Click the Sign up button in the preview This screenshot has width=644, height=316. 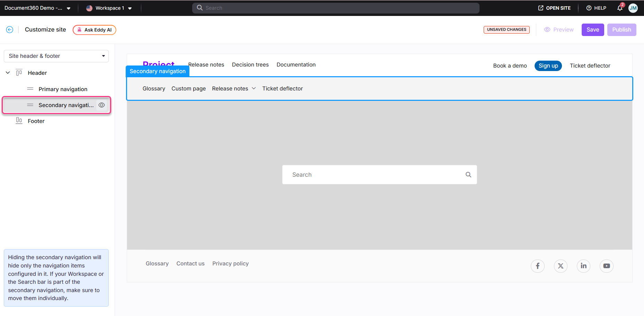pos(548,65)
